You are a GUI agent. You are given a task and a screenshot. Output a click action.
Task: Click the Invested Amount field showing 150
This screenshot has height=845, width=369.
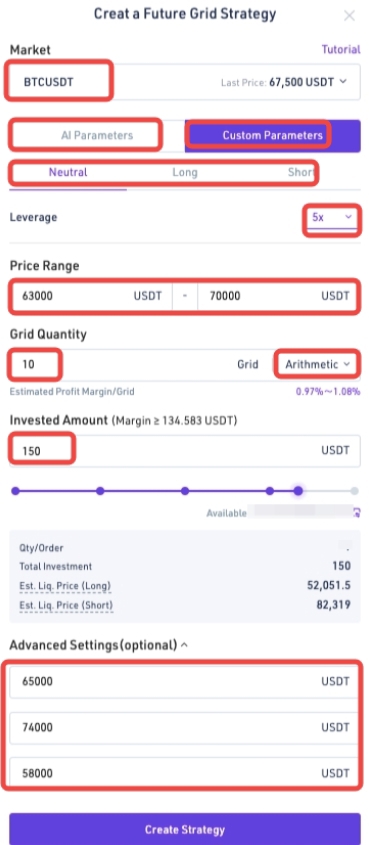[185, 451]
